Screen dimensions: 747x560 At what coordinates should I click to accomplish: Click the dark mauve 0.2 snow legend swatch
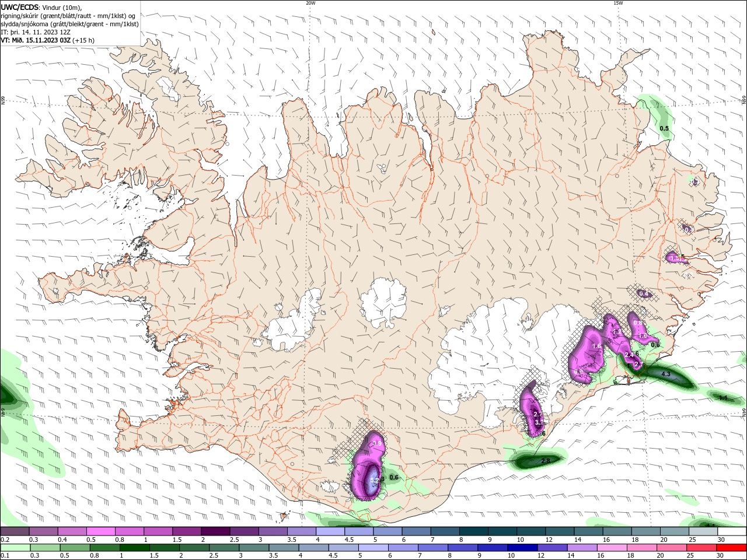(x=15, y=531)
